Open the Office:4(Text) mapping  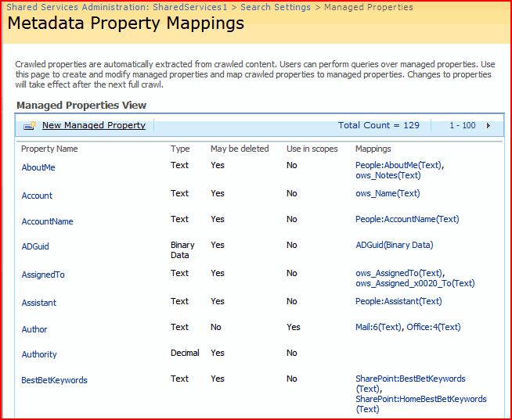[434, 327]
